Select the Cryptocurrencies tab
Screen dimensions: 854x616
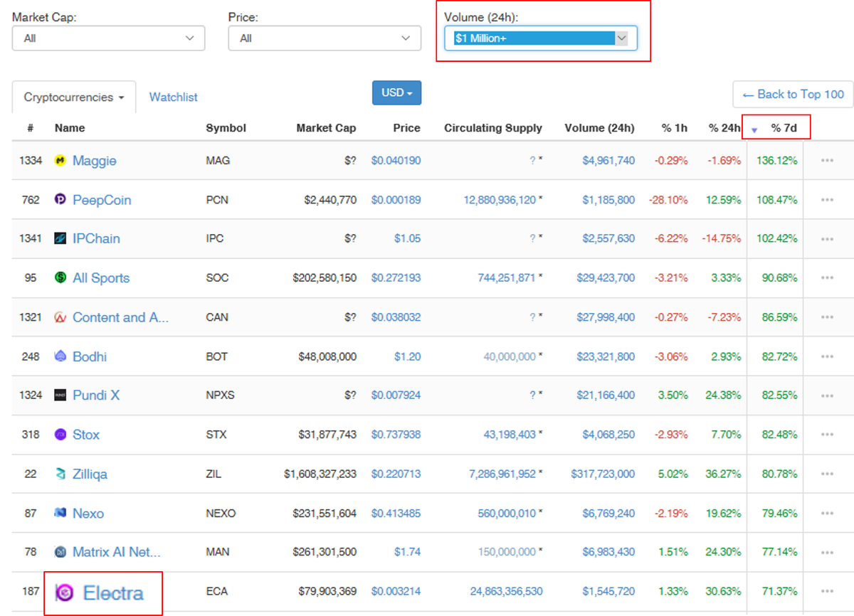pos(74,97)
